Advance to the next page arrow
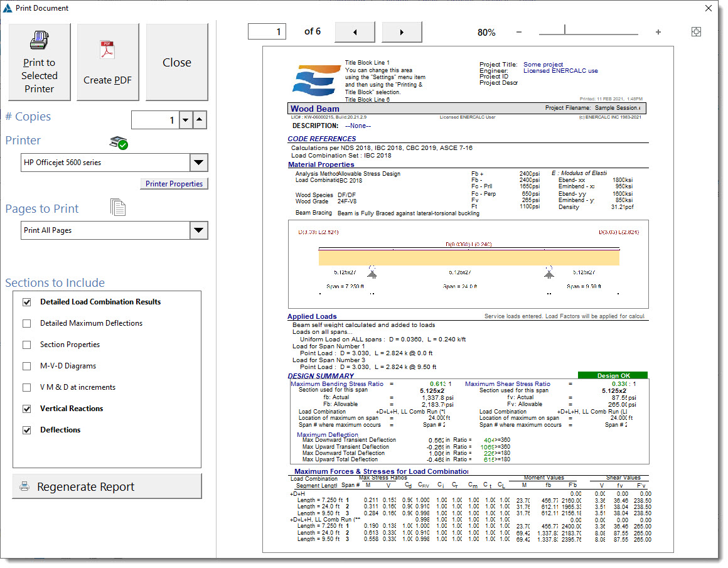 (x=402, y=32)
